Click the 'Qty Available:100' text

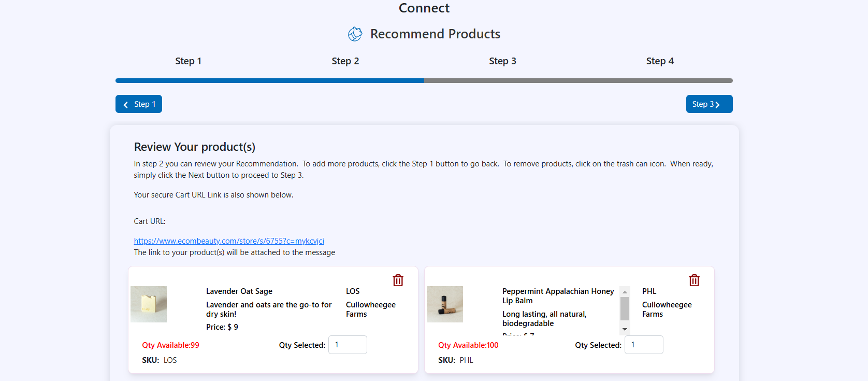click(468, 345)
